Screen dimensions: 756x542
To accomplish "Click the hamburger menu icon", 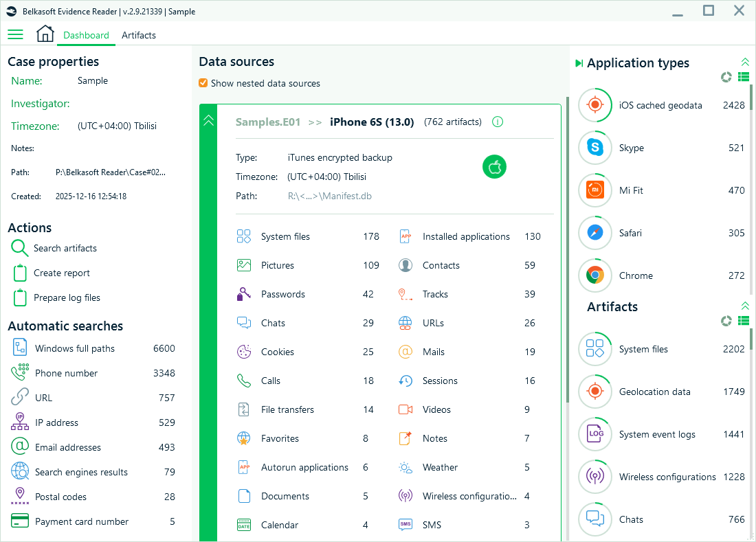I will tap(15, 34).
